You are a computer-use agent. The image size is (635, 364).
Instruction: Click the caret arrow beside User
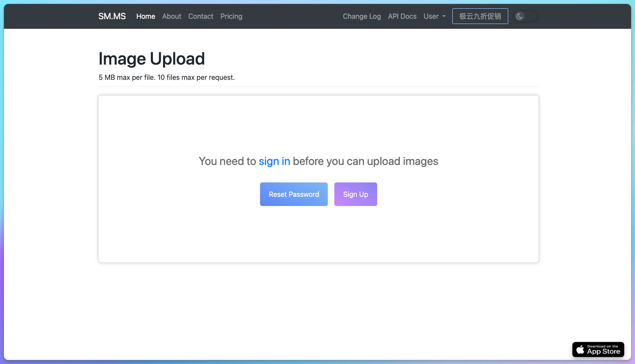444,17
